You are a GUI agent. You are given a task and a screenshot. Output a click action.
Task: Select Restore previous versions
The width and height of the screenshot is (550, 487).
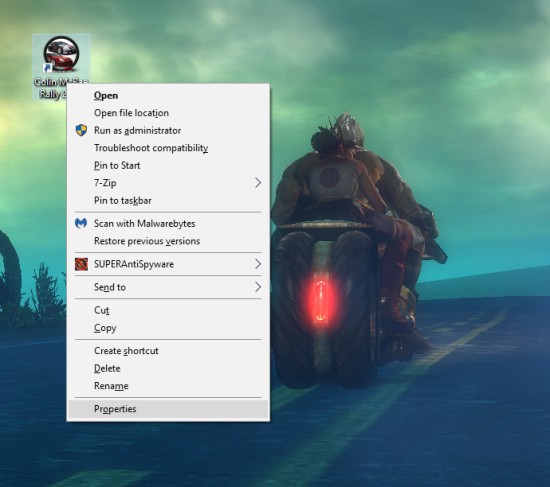click(x=168, y=241)
